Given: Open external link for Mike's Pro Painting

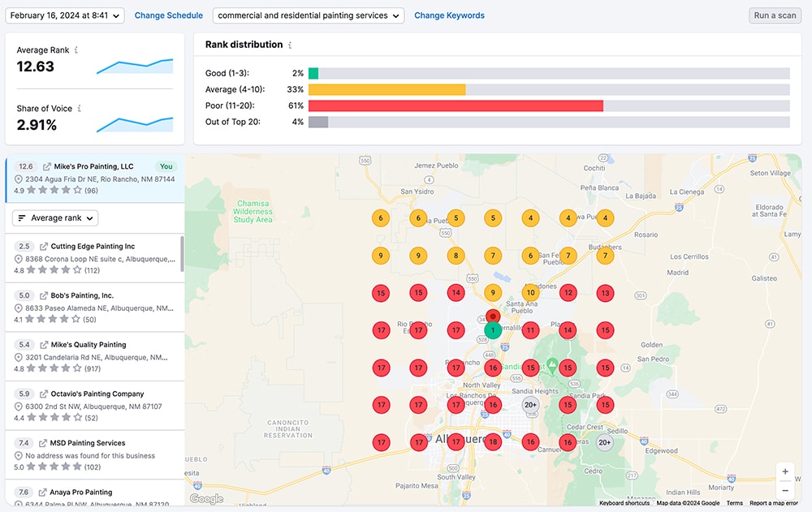Looking at the screenshot, I should pos(47,166).
